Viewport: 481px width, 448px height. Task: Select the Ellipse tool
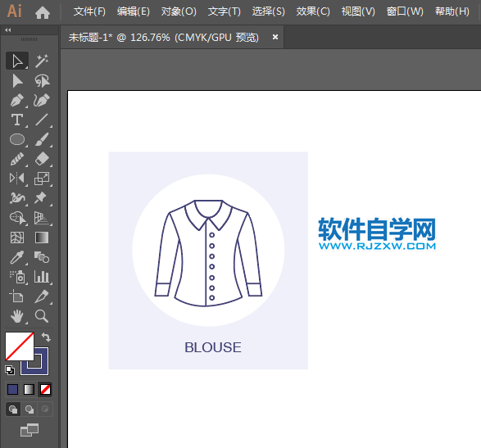coord(17,139)
